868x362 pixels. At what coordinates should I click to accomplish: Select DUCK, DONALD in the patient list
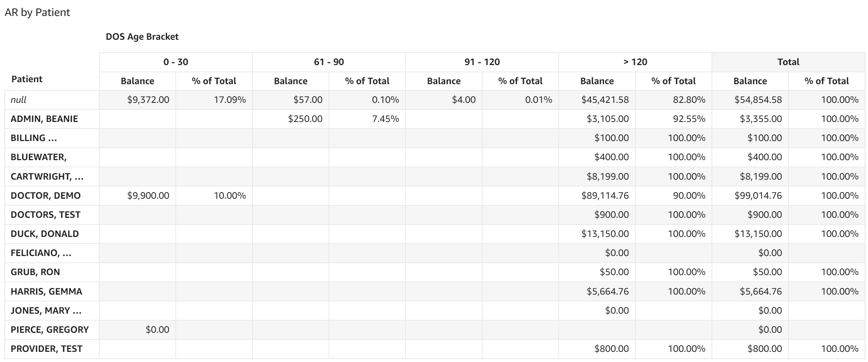click(x=45, y=234)
